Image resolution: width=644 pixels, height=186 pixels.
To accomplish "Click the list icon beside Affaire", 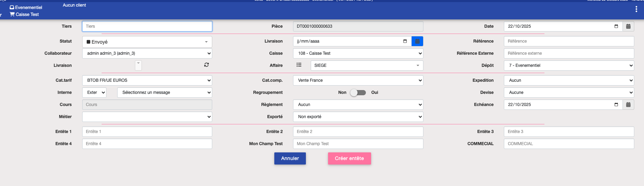I will (299, 65).
